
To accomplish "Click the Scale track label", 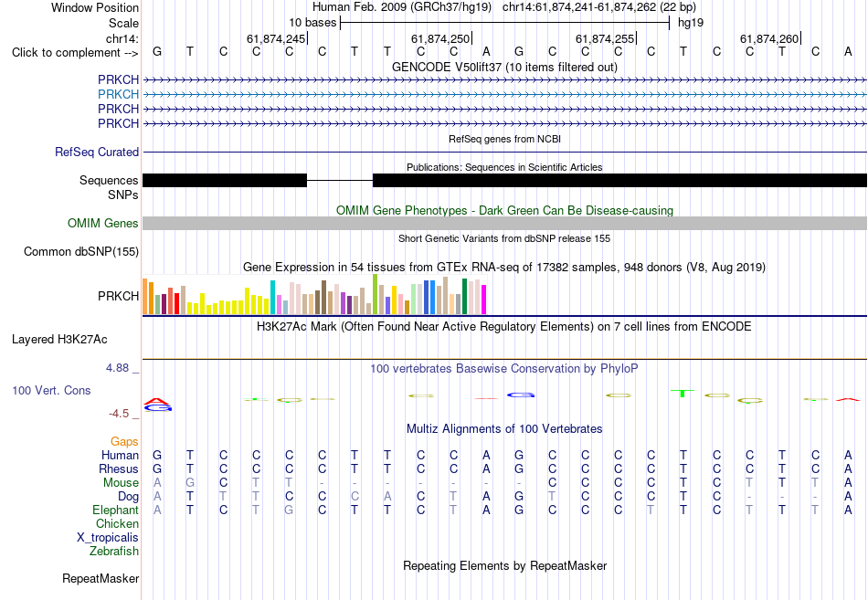I will (x=123, y=23).
